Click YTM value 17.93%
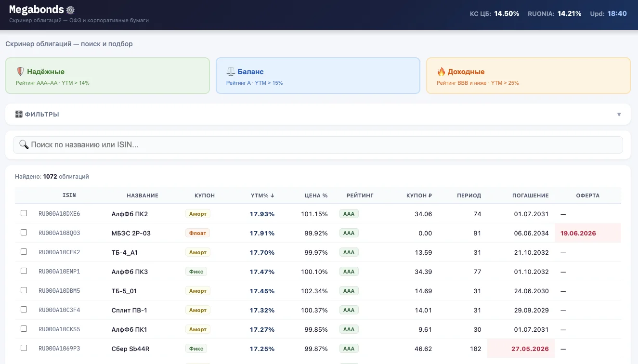The height and width of the screenshot is (364, 638). 262,214
